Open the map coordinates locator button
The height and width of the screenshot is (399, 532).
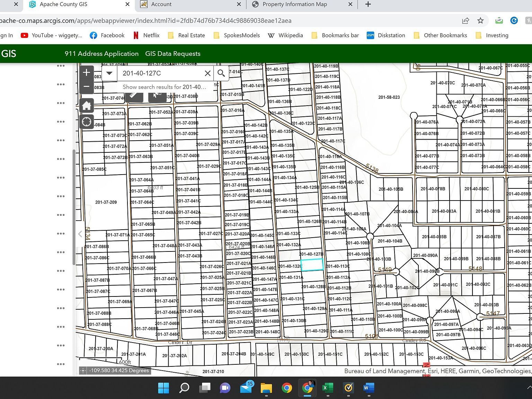point(83,371)
